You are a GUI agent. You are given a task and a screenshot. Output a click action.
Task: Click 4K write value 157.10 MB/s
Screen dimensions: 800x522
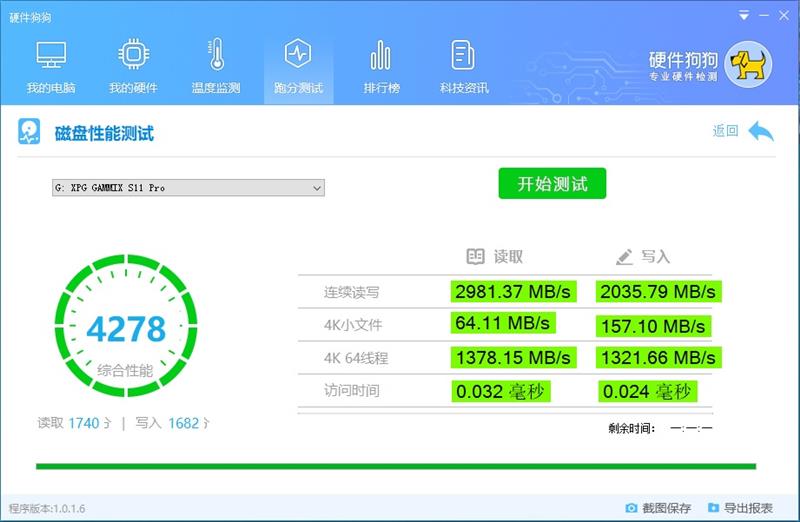coord(653,326)
